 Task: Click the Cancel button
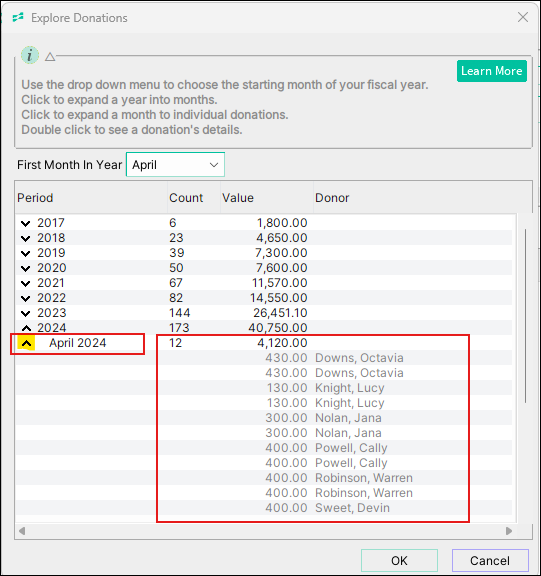(x=490, y=561)
